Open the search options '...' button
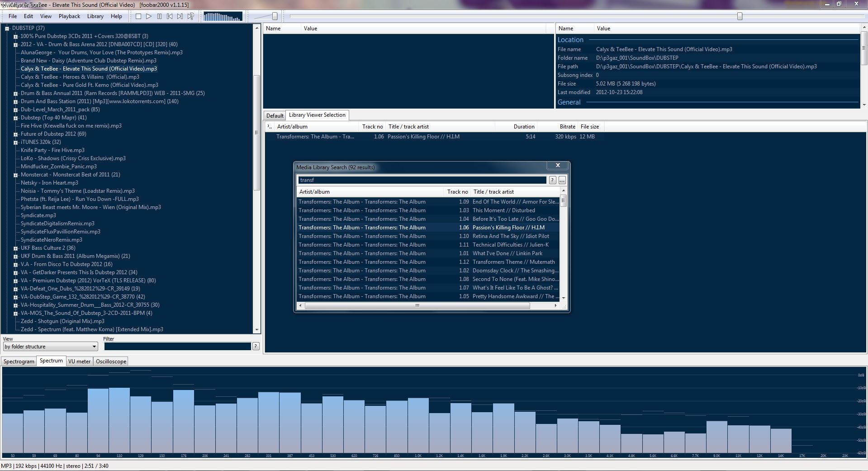This screenshot has width=868, height=471. [x=562, y=181]
